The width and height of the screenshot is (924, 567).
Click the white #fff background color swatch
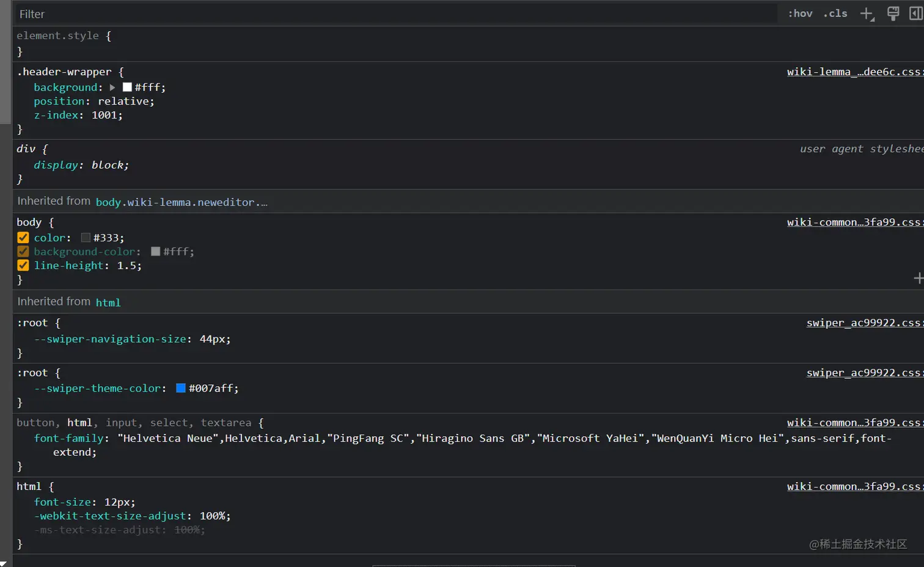(x=127, y=87)
